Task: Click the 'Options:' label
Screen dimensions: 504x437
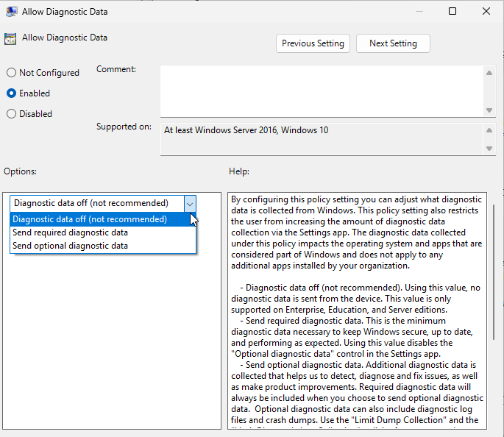Action: pos(20,171)
